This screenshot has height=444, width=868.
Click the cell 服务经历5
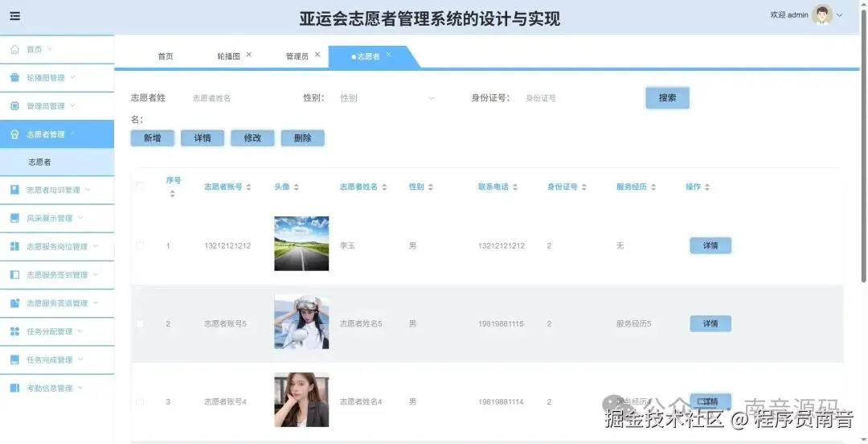(x=634, y=323)
